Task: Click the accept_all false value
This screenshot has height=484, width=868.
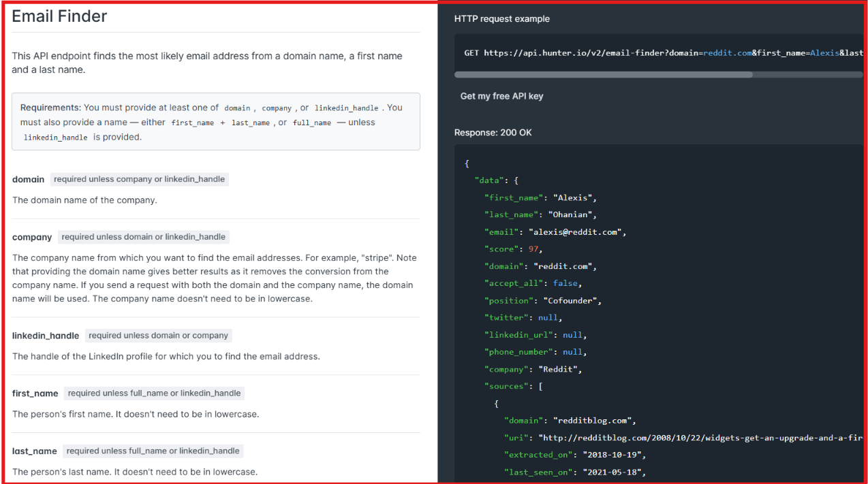Action: tap(565, 283)
